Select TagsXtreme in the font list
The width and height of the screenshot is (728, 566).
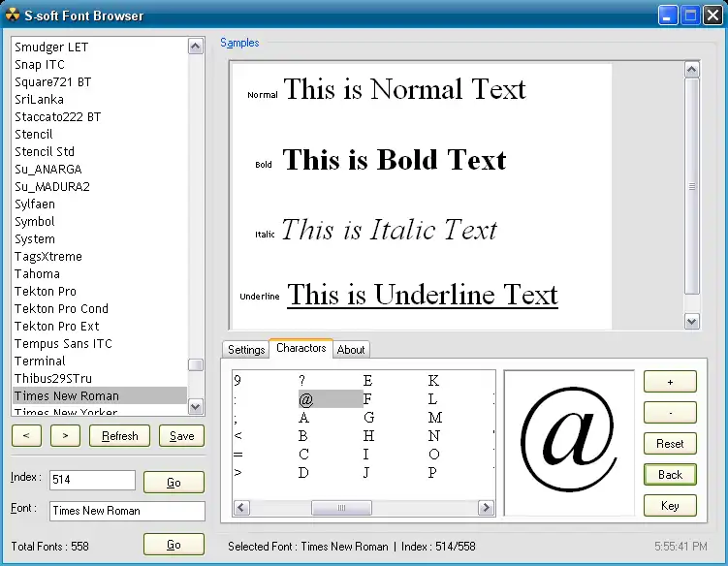click(x=100, y=256)
